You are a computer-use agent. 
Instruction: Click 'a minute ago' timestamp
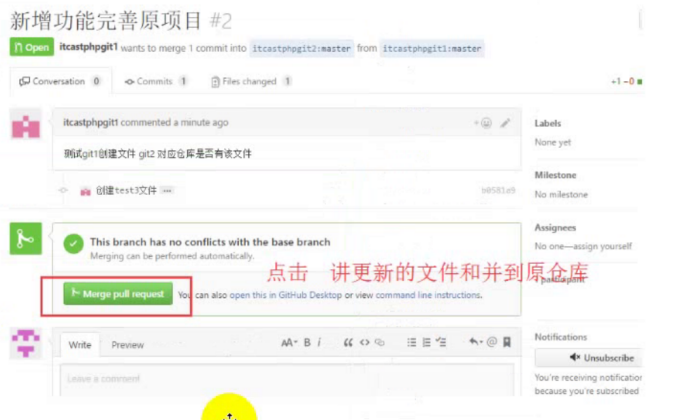pos(201,123)
